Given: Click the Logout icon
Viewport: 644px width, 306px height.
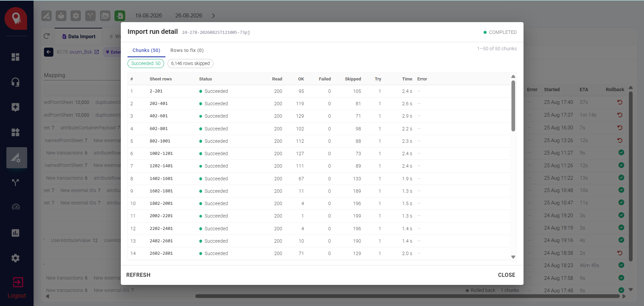Looking at the screenshot, I should (x=18, y=282).
